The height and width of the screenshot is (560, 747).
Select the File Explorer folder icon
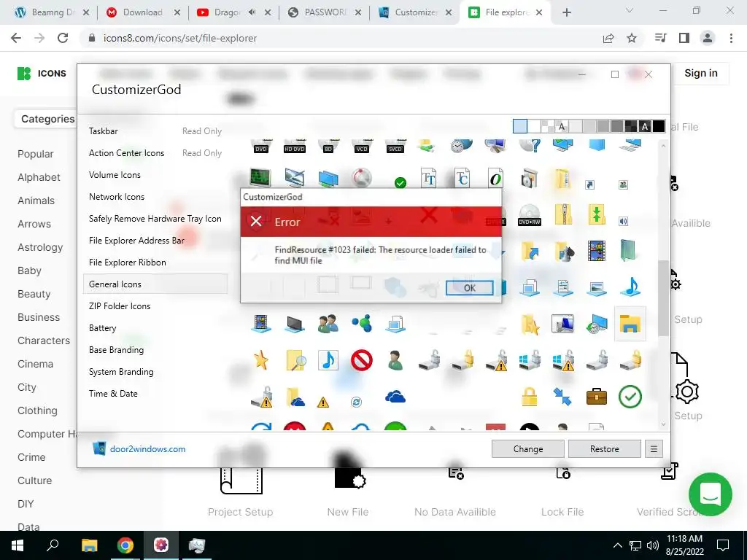[630, 324]
